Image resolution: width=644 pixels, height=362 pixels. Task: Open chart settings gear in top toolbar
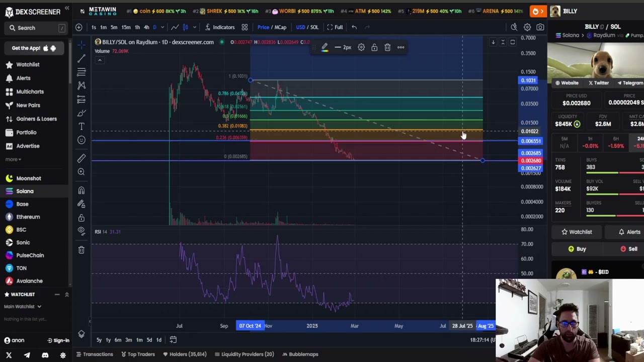click(x=527, y=27)
